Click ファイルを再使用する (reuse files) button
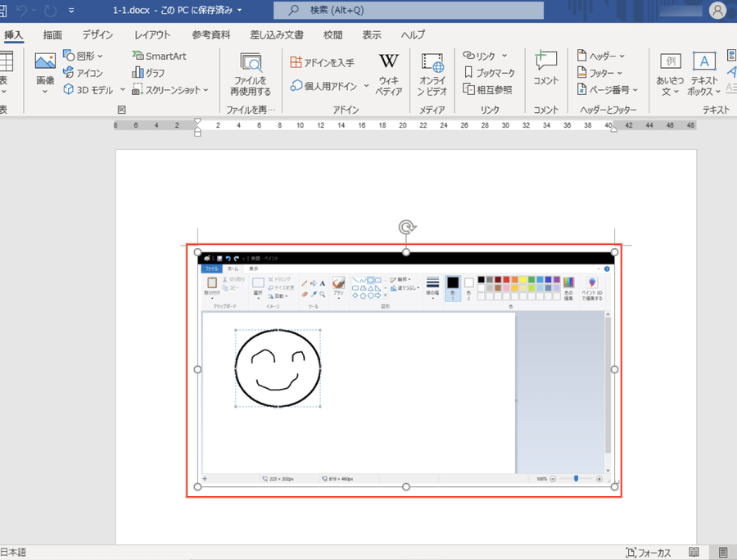This screenshot has height=560, width=737. click(x=250, y=74)
